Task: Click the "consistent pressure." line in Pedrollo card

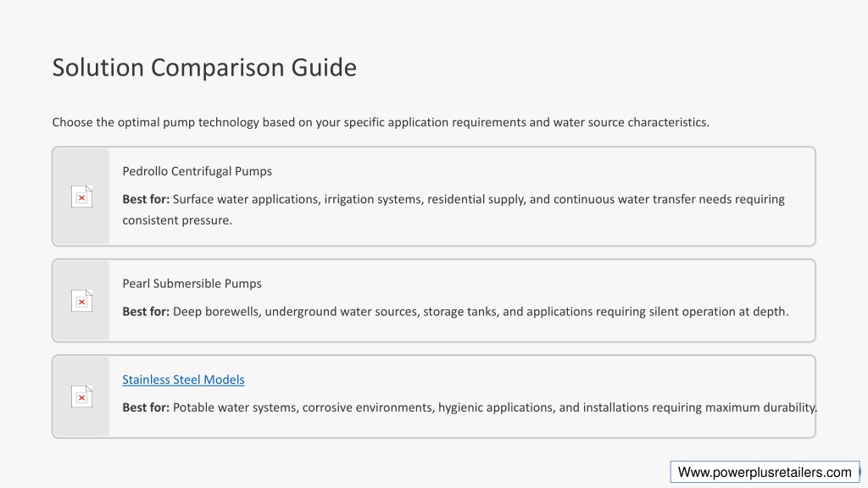Action: (x=176, y=220)
